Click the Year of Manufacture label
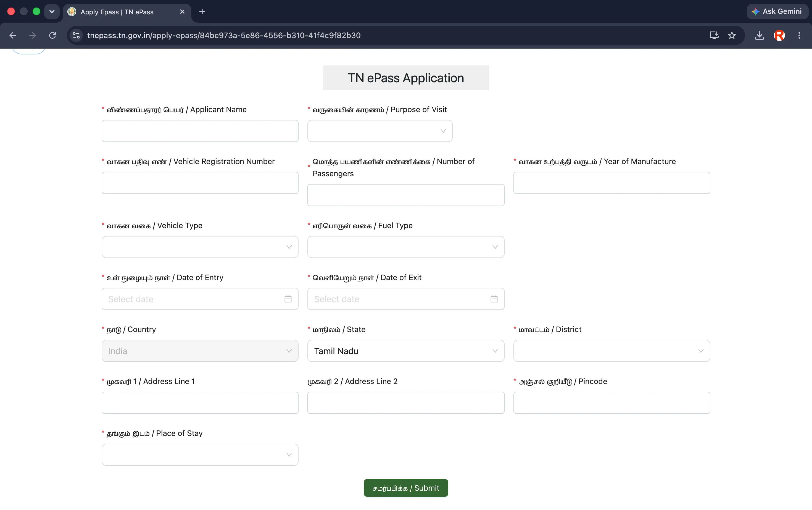812x510 pixels. [597, 162]
